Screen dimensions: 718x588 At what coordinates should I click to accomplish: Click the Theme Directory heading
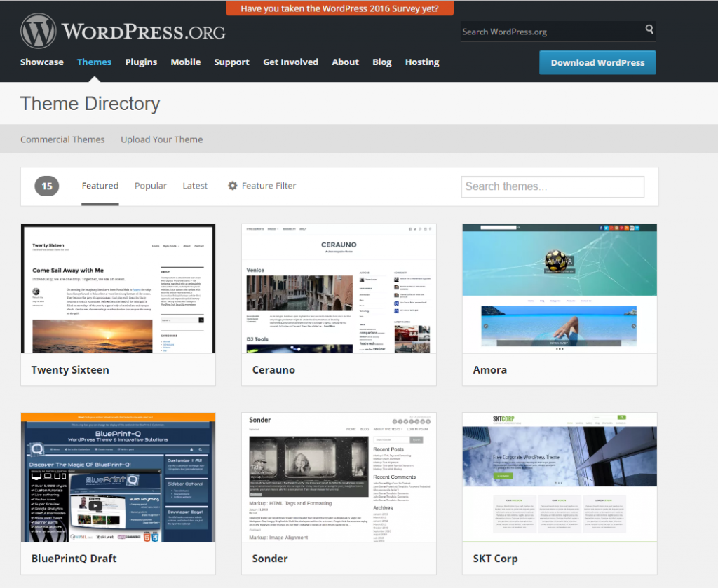click(x=90, y=104)
